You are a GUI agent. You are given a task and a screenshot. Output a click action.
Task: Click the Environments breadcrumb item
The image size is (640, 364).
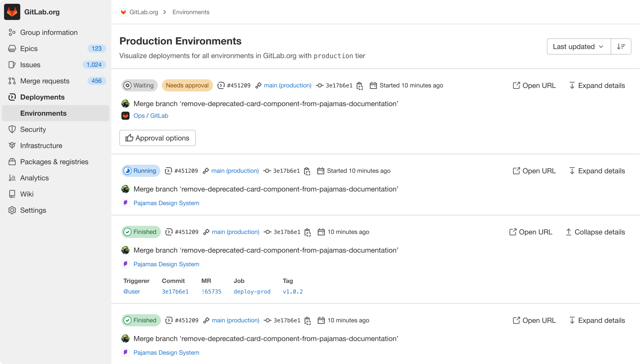[190, 12]
